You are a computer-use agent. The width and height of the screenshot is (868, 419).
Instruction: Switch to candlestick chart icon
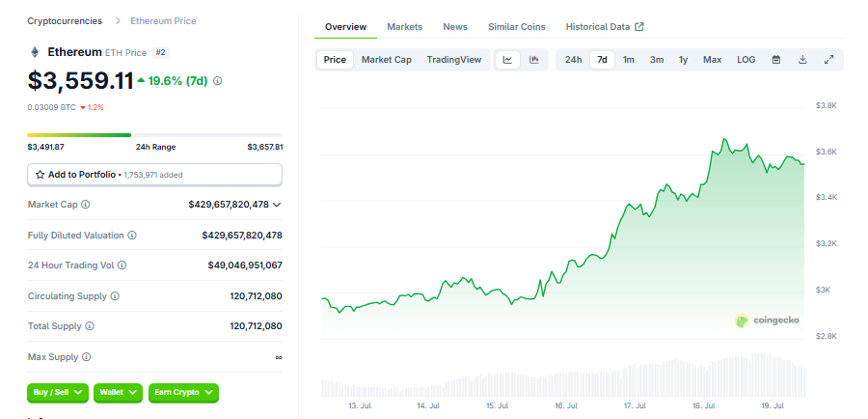(x=534, y=60)
